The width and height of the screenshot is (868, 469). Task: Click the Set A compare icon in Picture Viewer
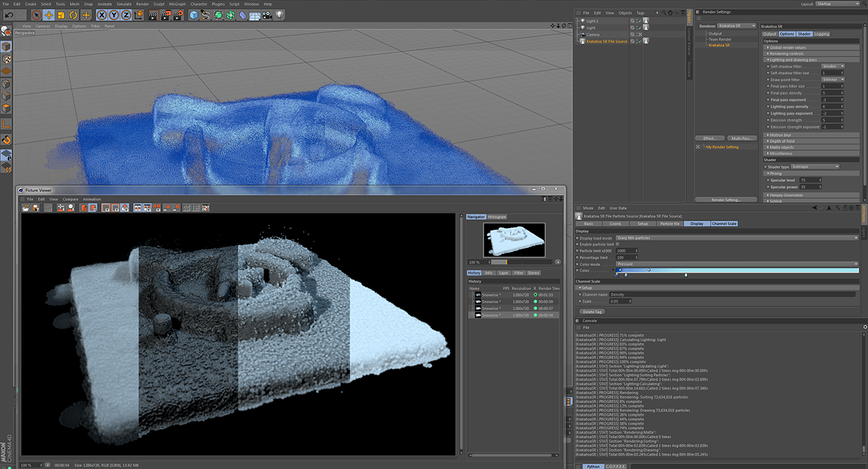click(x=167, y=207)
